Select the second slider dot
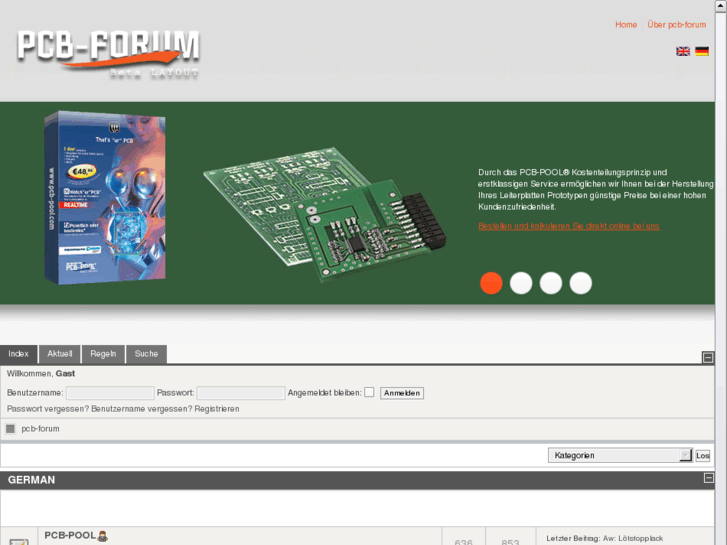Image resolution: width=727 pixels, height=545 pixels. point(521,283)
